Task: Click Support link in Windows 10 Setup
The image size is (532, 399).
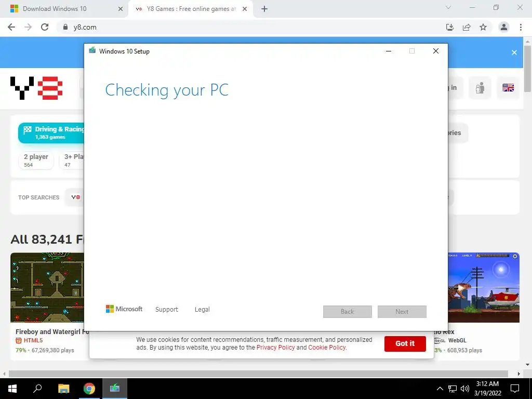Action: [167, 310]
